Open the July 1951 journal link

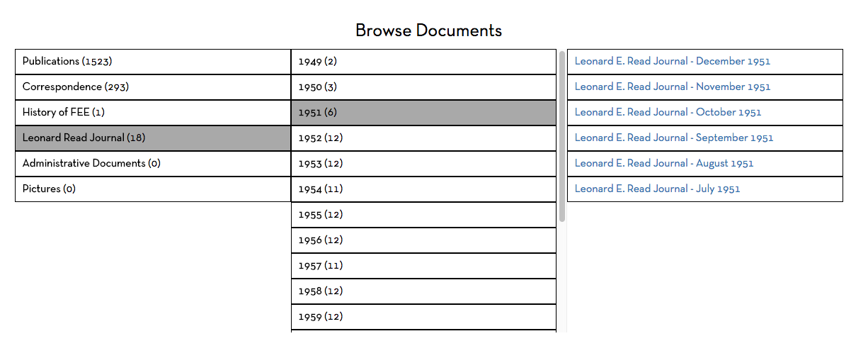pyautogui.click(x=657, y=189)
